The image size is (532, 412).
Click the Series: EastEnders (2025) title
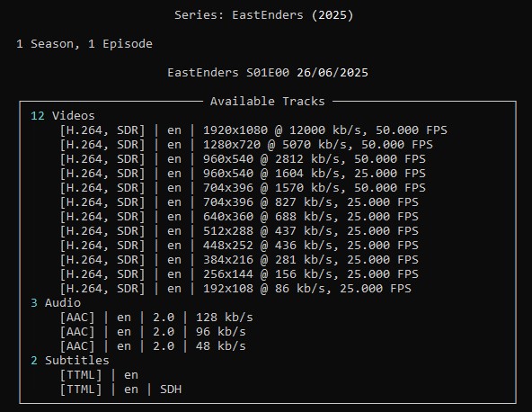click(263, 15)
